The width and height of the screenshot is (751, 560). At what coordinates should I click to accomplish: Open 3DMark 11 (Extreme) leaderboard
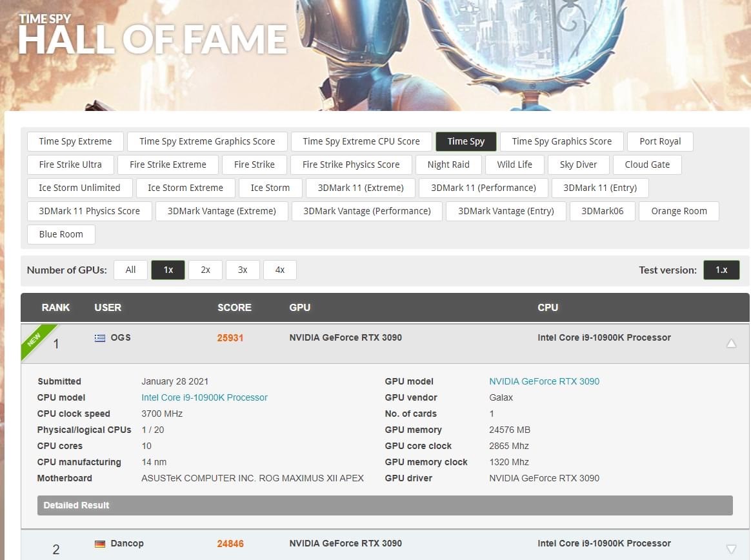(361, 188)
